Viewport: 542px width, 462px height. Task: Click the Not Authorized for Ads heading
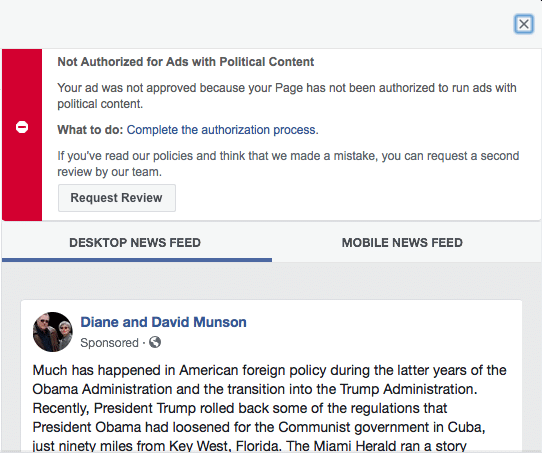pyautogui.click(x=186, y=62)
